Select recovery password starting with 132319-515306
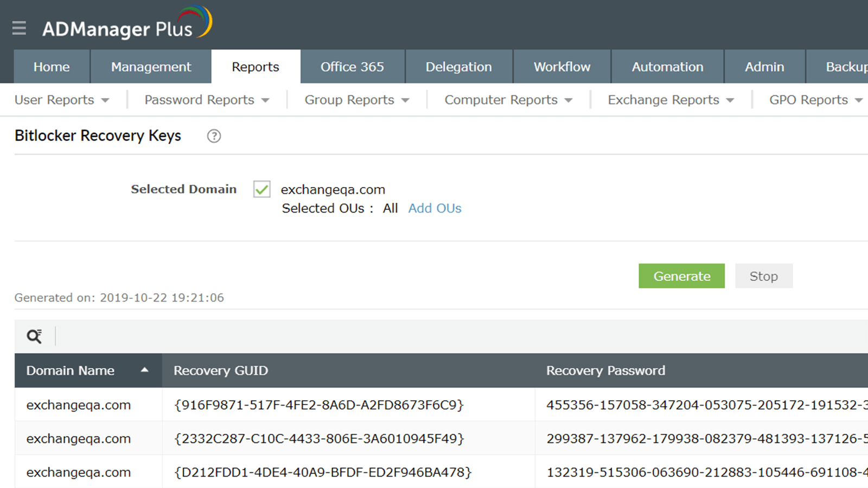This screenshot has height=488, width=868. point(707,472)
